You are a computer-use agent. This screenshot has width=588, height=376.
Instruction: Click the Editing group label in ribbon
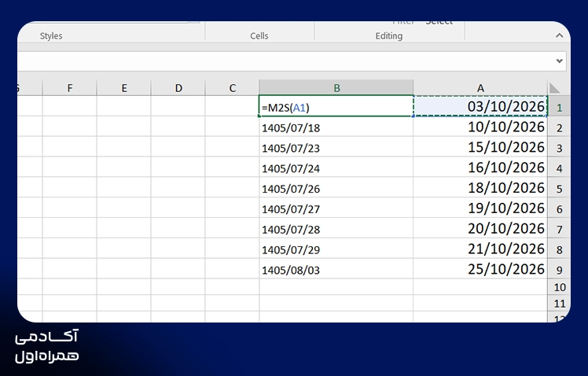389,36
